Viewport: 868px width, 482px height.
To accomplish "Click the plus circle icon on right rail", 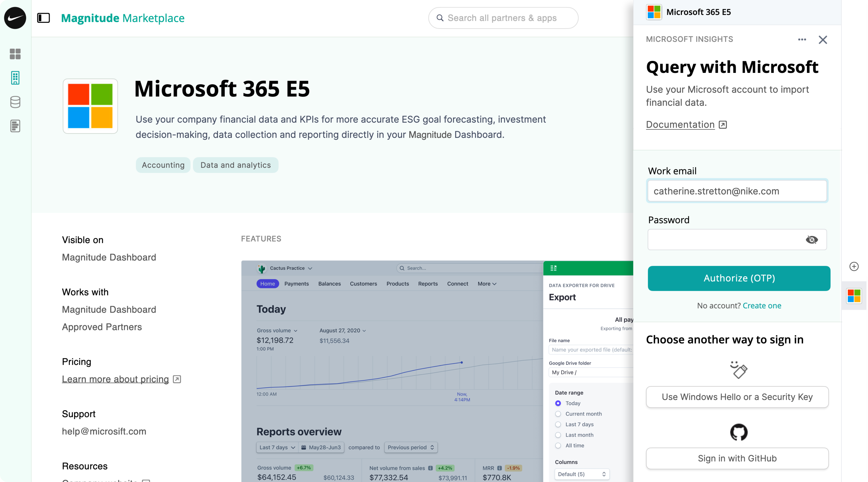I will point(854,267).
